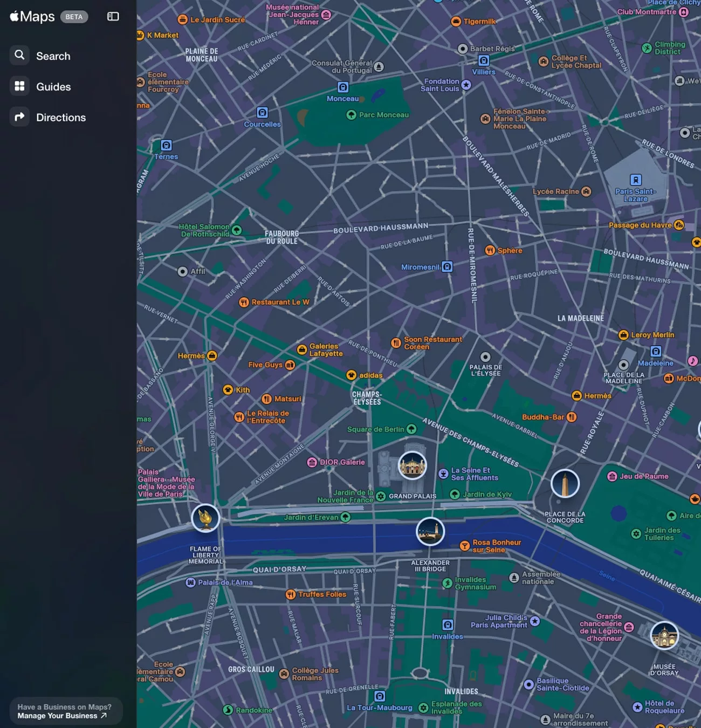Image resolution: width=701 pixels, height=728 pixels.
Task: Select the Jardin des Tuileries marker
Action: click(x=636, y=534)
